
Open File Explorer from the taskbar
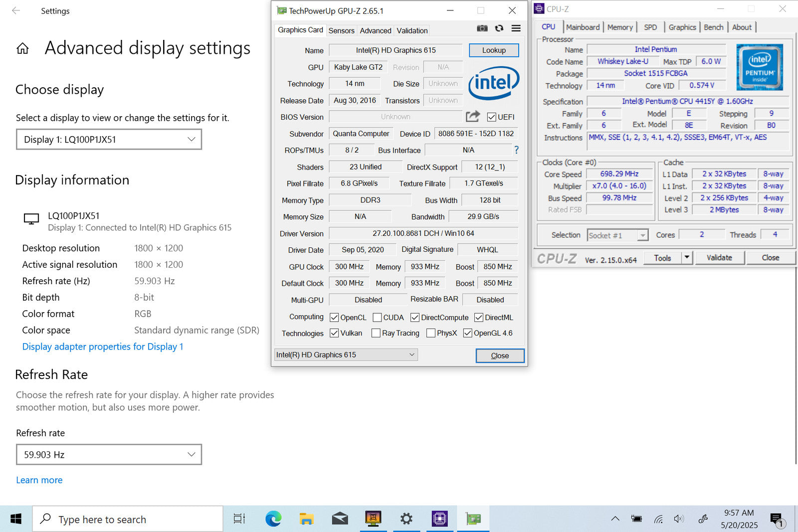[x=306, y=519]
